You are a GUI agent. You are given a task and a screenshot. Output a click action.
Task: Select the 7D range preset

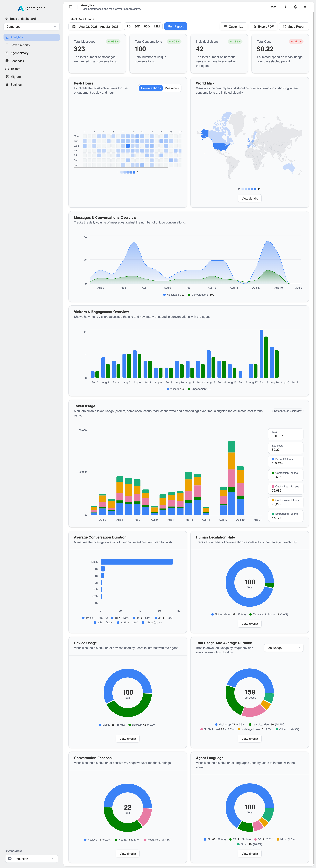pyautogui.click(x=129, y=27)
